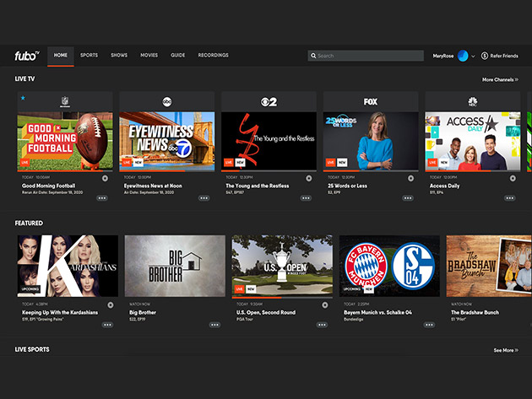This screenshot has width=532, height=399.
Task: Record Access Daily with the record icon
Action: (x=513, y=178)
